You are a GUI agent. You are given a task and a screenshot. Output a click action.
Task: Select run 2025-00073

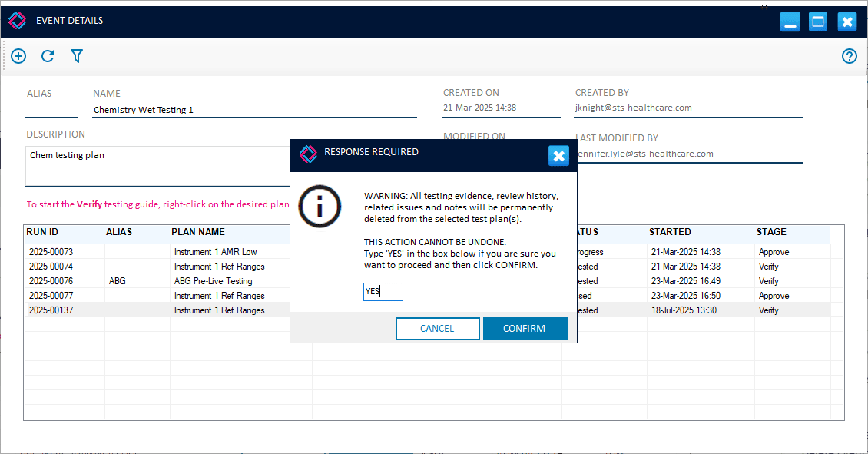coord(51,252)
